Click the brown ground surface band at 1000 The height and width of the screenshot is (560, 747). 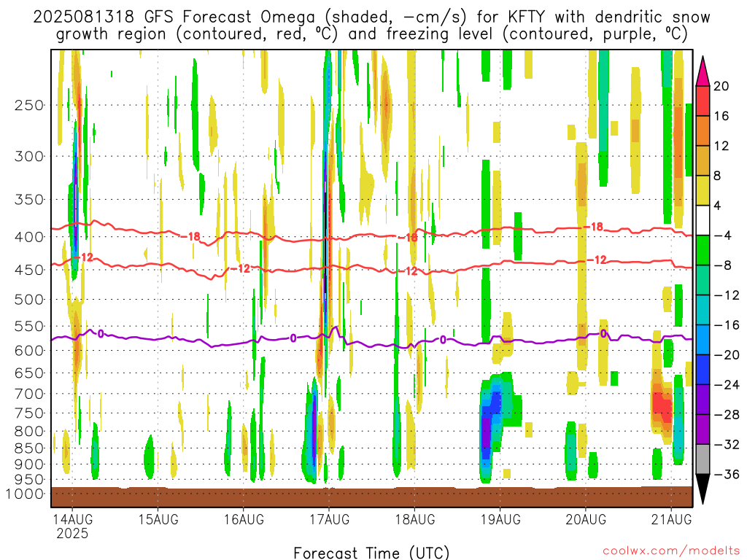tap(371, 497)
